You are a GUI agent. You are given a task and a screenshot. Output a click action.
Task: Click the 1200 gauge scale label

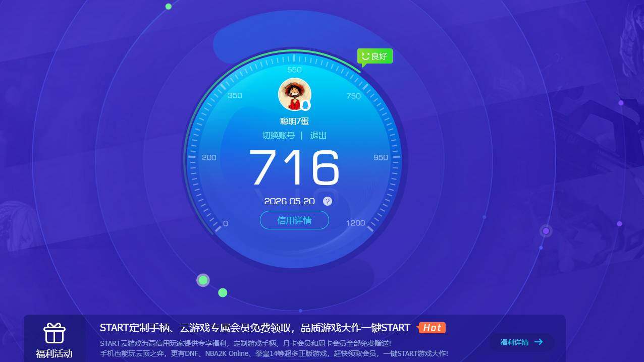(x=356, y=223)
